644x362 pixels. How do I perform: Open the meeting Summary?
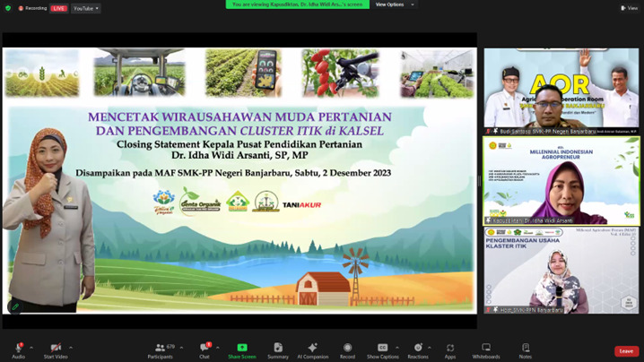(278, 348)
